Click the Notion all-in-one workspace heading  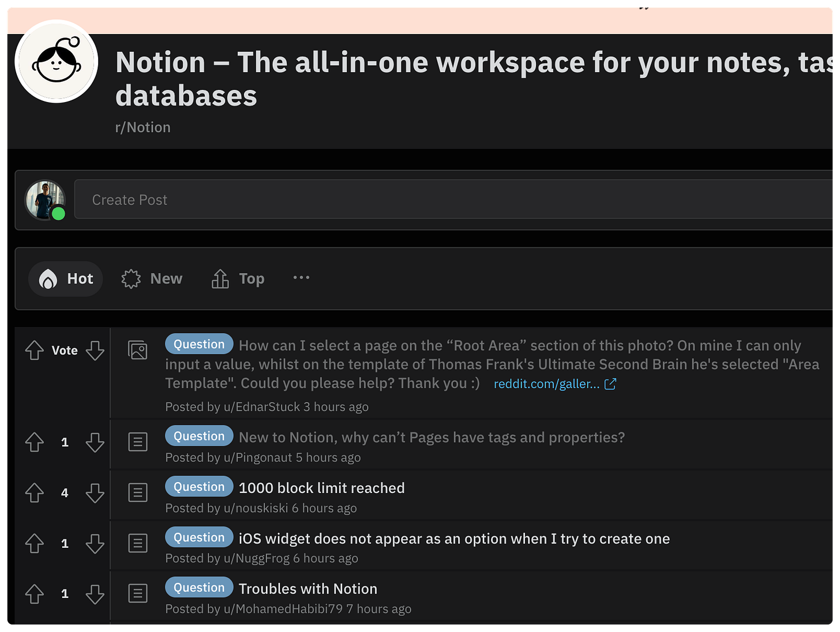pyautogui.click(x=474, y=79)
